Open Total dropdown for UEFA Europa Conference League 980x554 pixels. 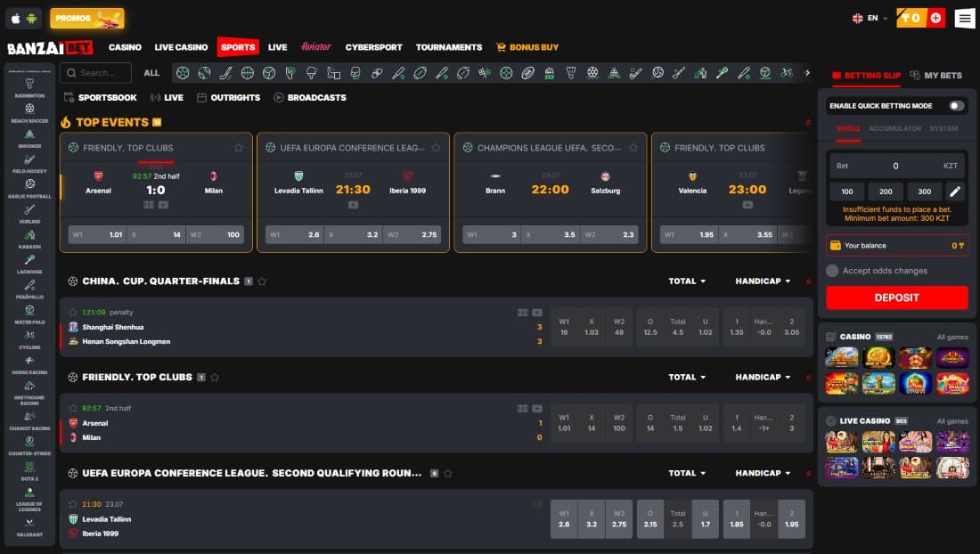click(687, 474)
